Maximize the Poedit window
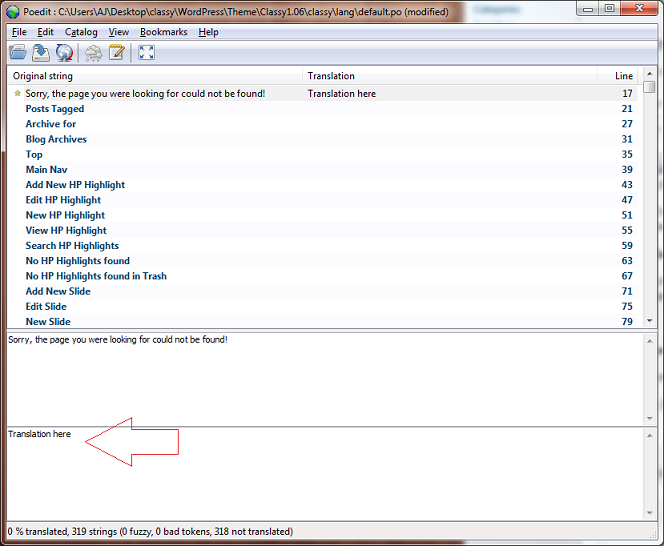This screenshot has height=546, width=664. 609,9
